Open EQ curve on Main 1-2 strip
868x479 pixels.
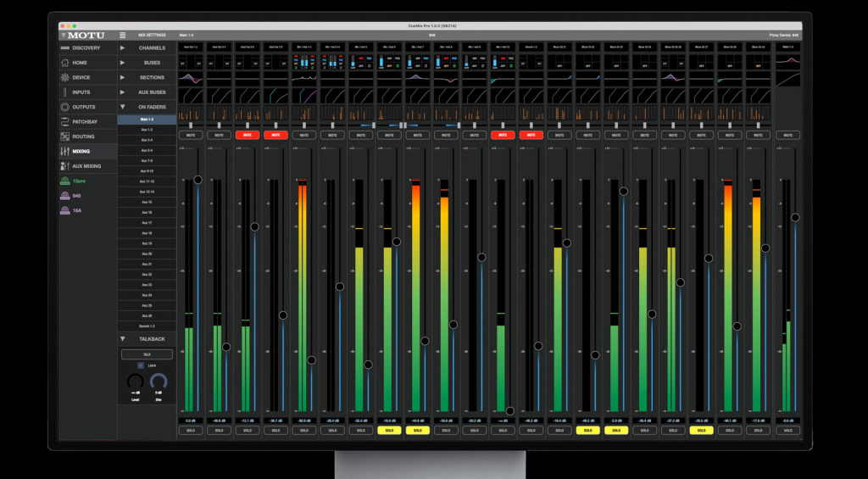787,62
